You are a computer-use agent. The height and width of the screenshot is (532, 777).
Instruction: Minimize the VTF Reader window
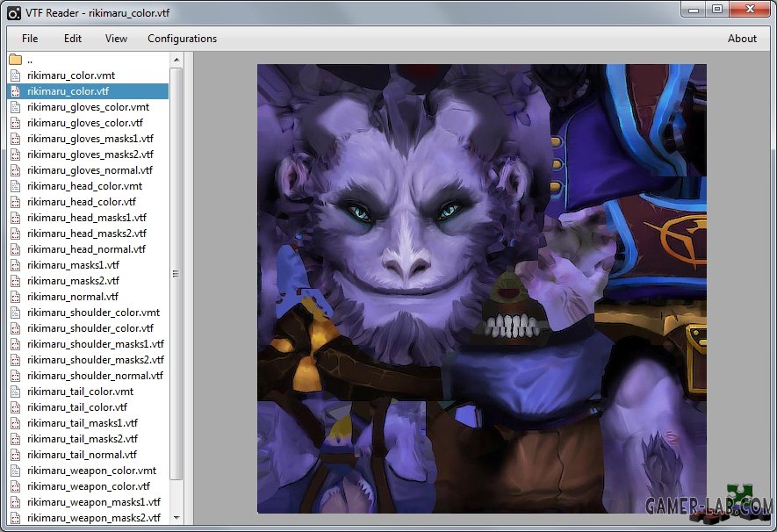(x=694, y=9)
